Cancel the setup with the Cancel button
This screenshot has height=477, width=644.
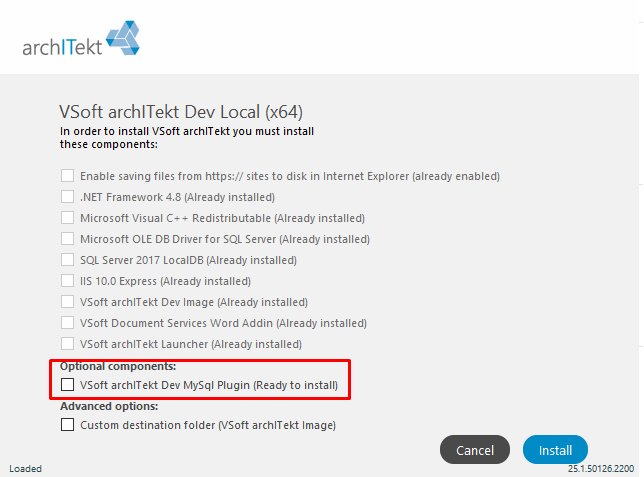475,450
